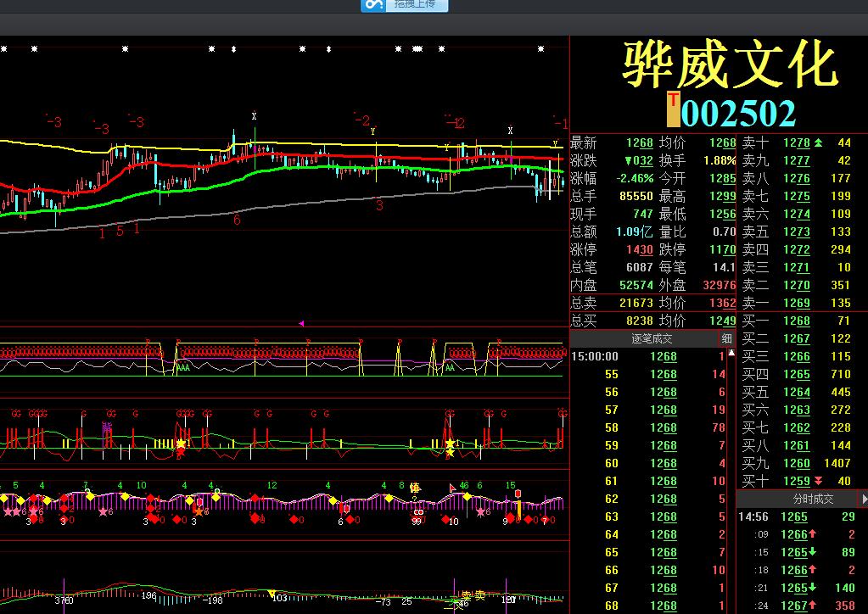
Task: Select the 卖八 price 1276
Action: tap(797, 179)
